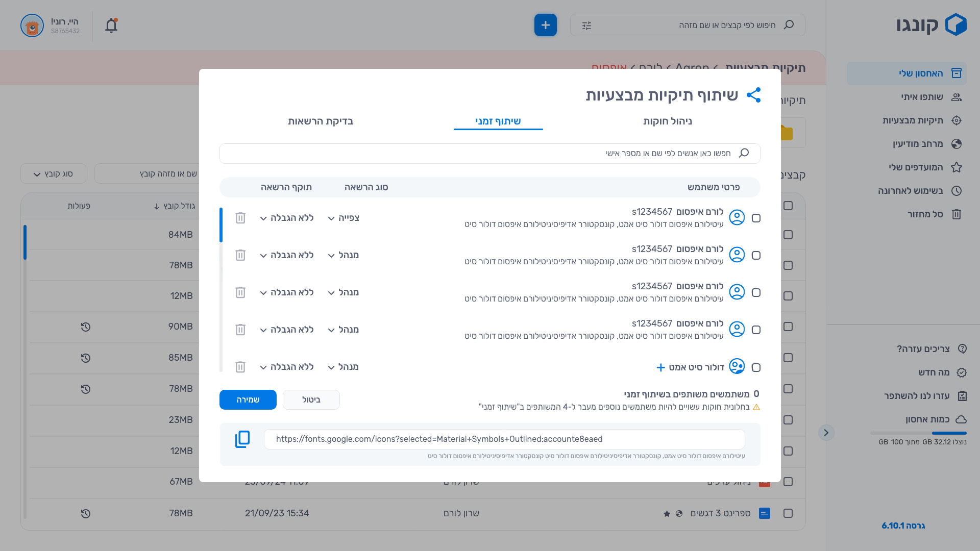The width and height of the screenshot is (980, 551).
Task: Open the notifications bell
Action: click(x=110, y=25)
